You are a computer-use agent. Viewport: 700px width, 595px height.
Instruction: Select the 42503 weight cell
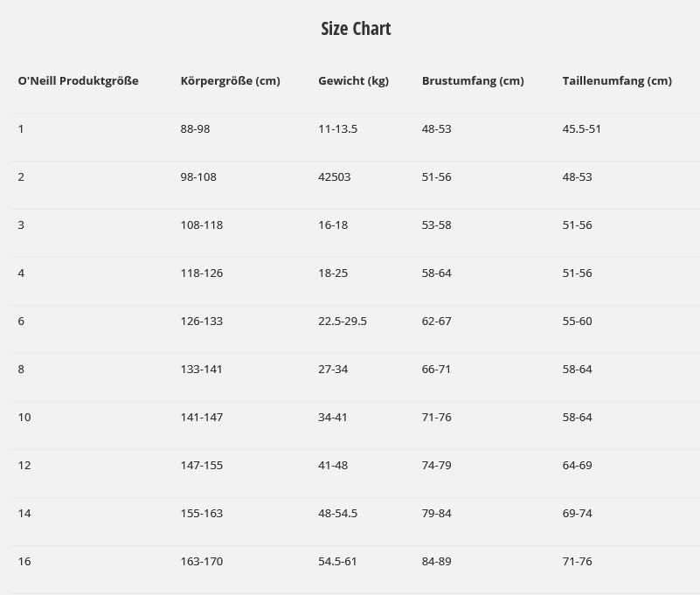334,177
